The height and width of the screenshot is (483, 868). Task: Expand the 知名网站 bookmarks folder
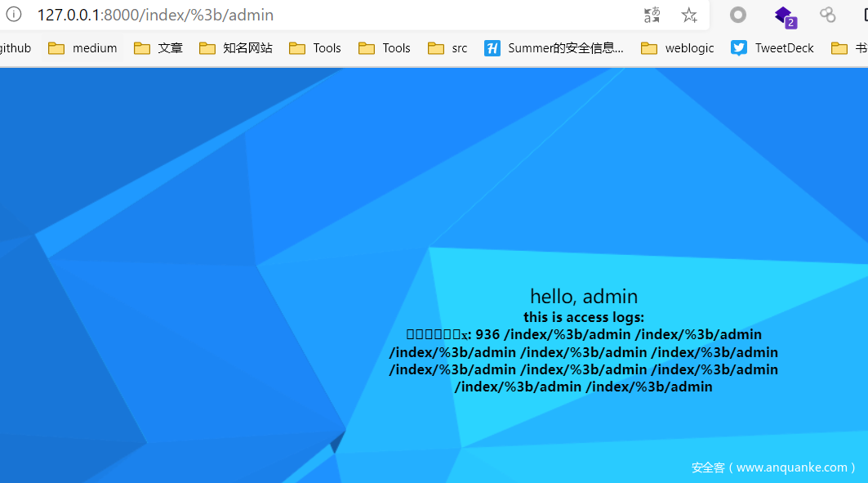pos(236,48)
